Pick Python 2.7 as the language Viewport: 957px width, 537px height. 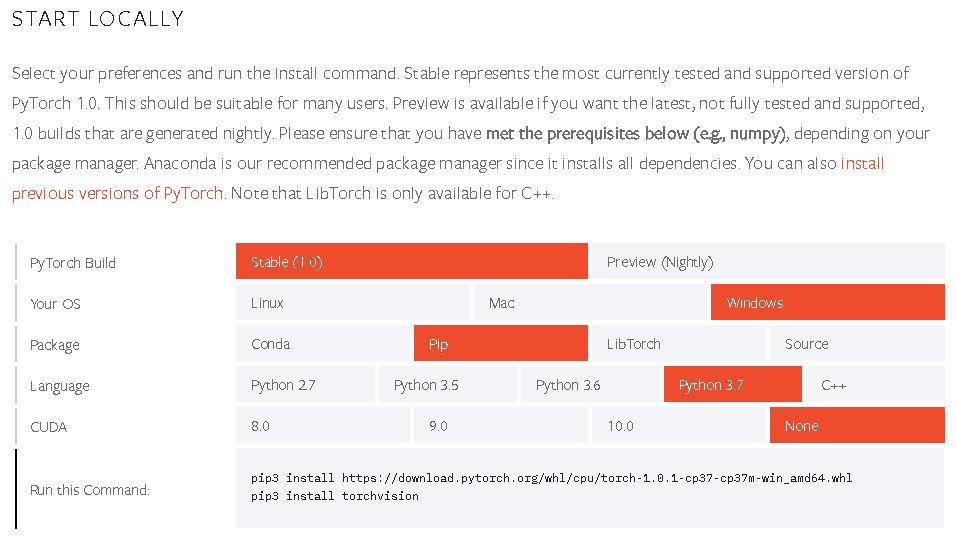pos(305,385)
